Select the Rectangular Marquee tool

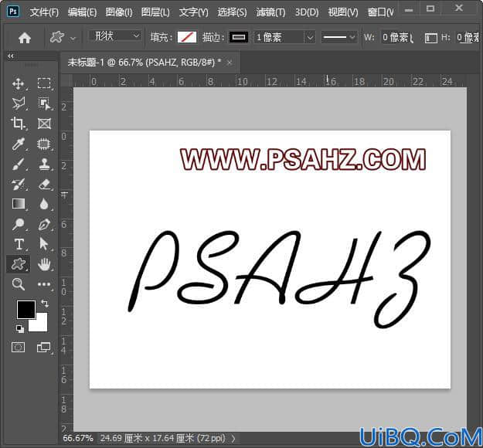pos(44,83)
